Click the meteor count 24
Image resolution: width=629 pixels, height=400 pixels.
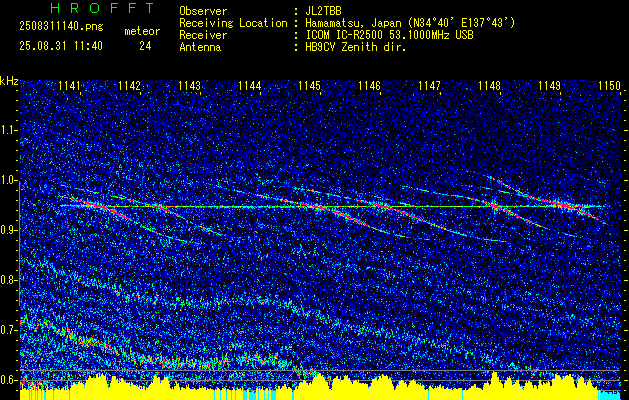[x=145, y=46]
